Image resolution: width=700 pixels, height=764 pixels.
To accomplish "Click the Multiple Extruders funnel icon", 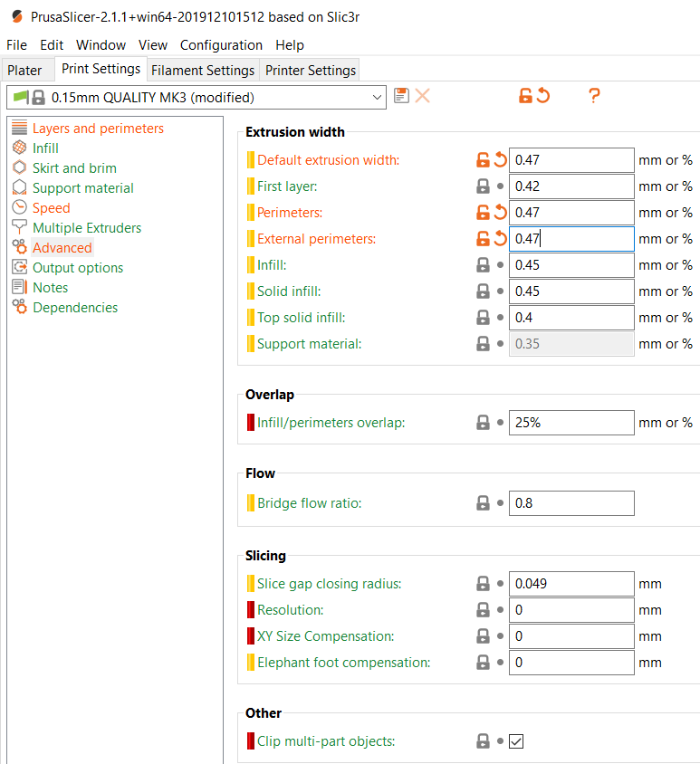I will (x=20, y=227).
